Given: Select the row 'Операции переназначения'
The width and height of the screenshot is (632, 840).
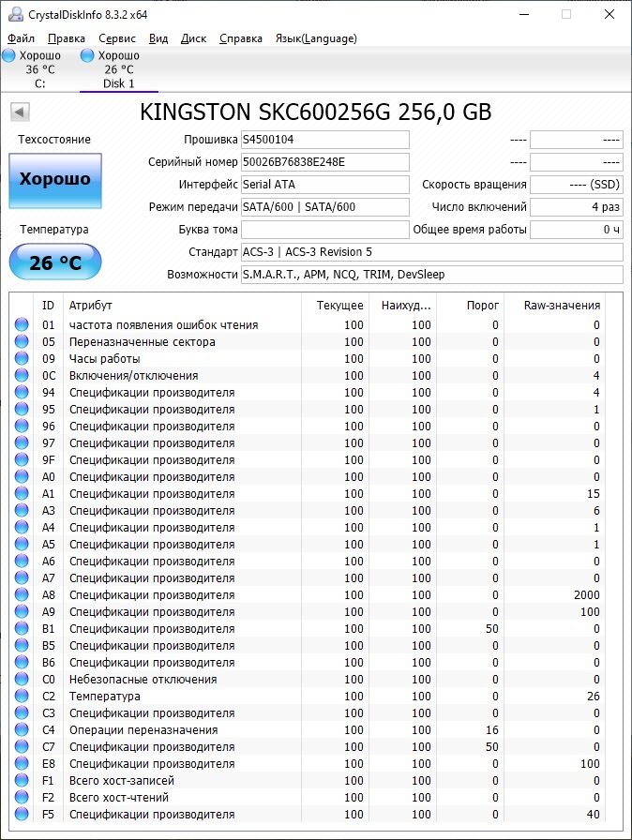Looking at the screenshot, I should point(308,729).
